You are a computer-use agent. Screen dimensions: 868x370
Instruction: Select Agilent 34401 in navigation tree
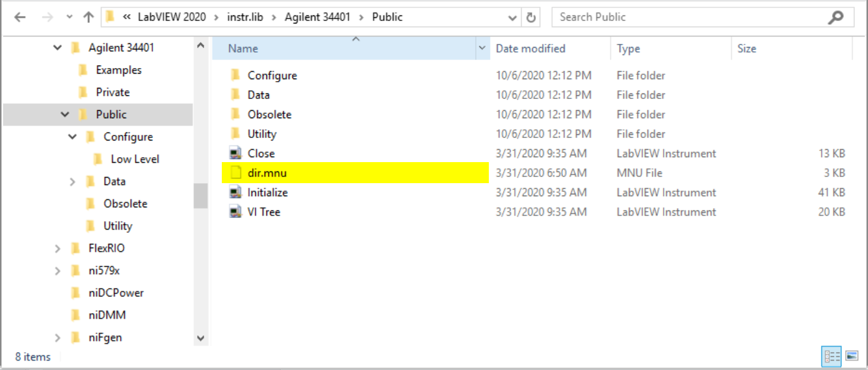[121, 48]
